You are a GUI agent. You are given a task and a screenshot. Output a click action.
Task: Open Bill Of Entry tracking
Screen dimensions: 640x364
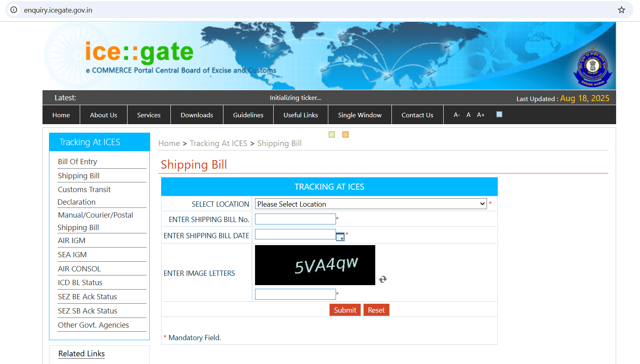[77, 161]
